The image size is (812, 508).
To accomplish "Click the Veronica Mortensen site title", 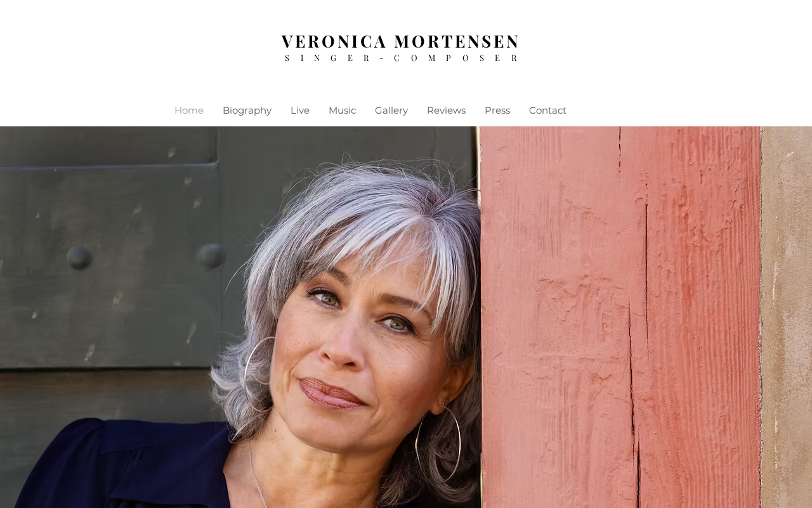I will pos(400,41).
